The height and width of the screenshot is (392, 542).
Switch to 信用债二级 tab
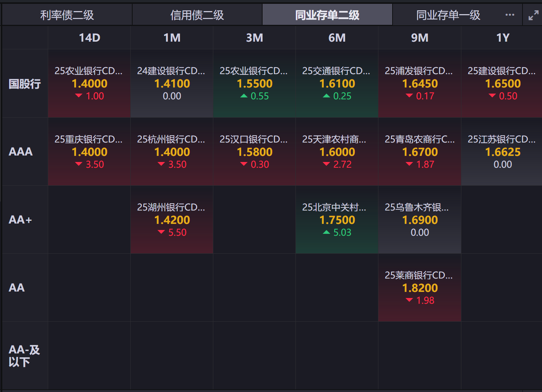pyautogui.click(x=197, y=15)
